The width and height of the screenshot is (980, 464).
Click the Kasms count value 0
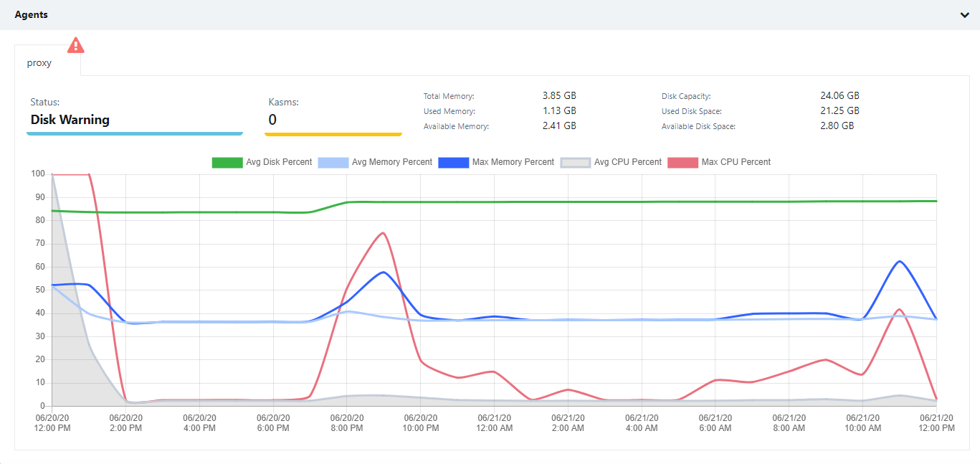coord(272,120)
